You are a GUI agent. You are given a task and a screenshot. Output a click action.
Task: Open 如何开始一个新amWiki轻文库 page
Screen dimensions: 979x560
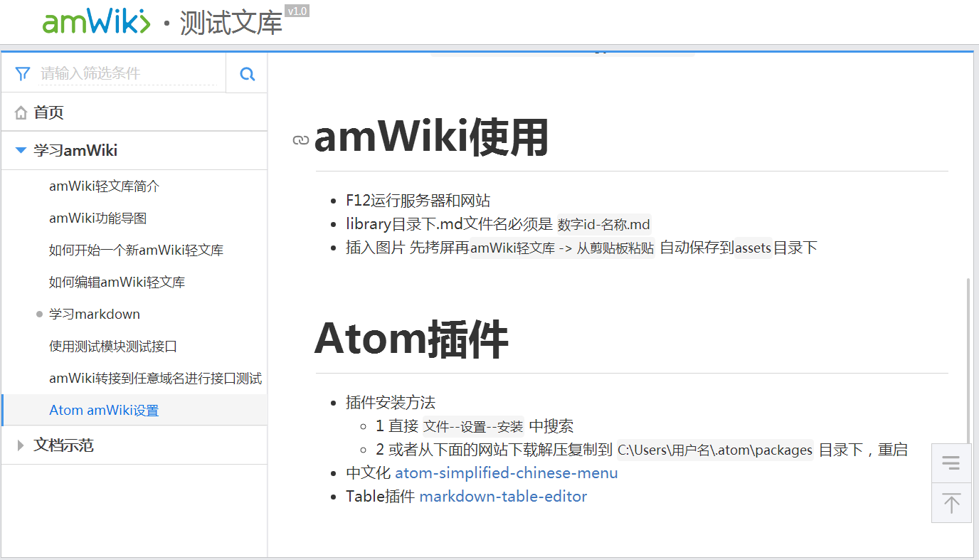136,250
